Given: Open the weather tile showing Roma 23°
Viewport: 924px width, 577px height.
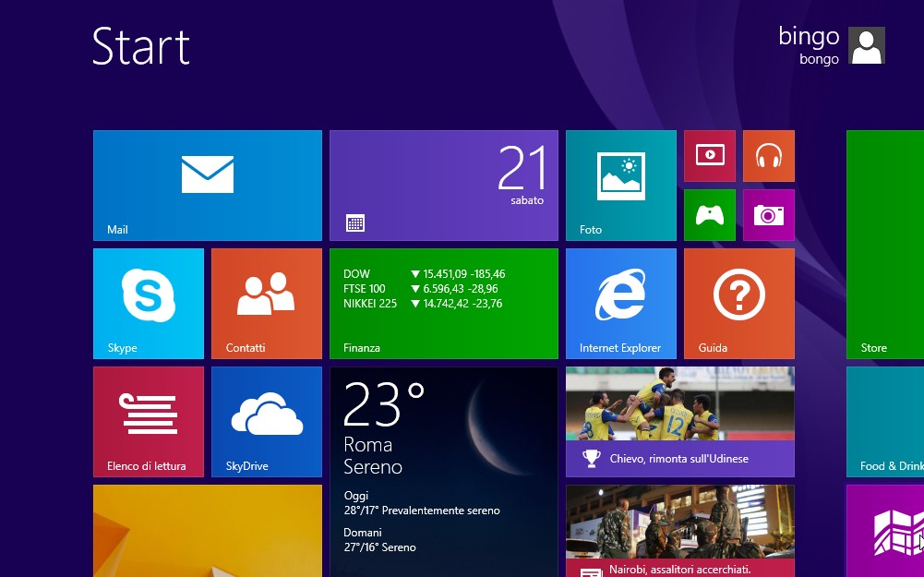Looking at the screenshot, I should [444, 472].
